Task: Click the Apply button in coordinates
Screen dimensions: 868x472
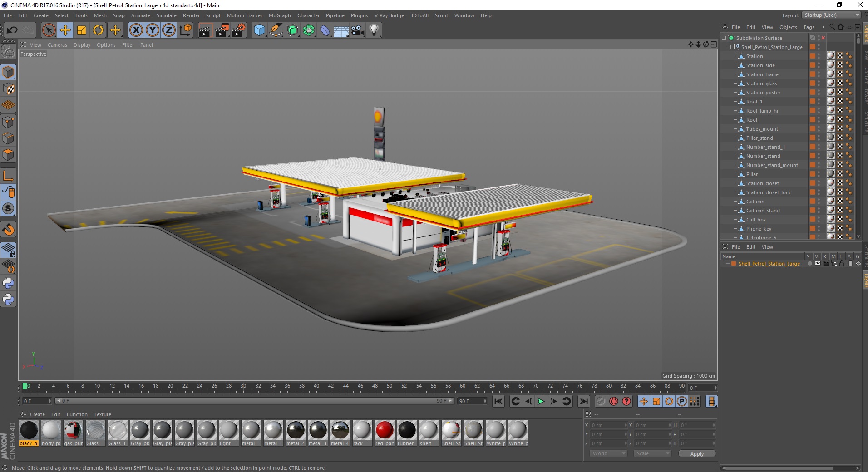Action: pos(697,454)
